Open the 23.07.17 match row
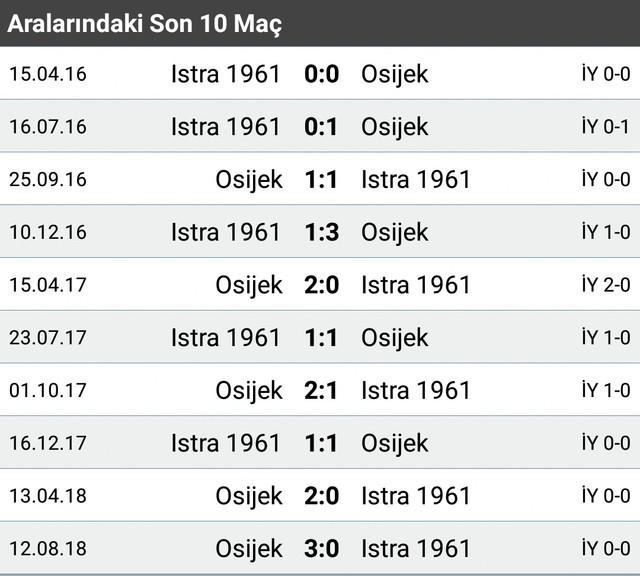640x576 pixels. tap(320, 337)
